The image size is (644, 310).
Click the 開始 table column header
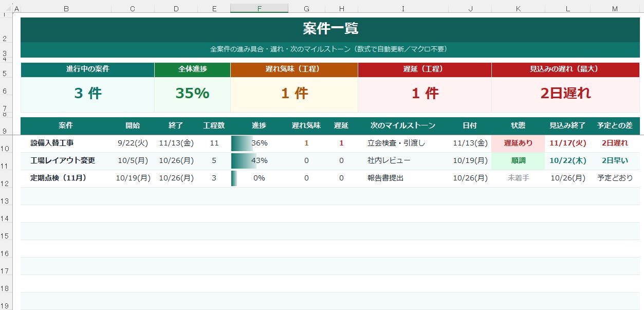pos(133,126)
